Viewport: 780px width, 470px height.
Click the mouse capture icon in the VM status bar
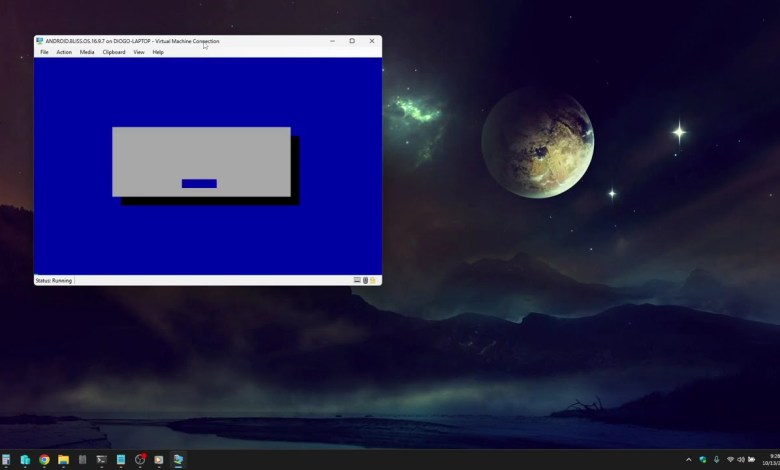[x=365, y=281]
